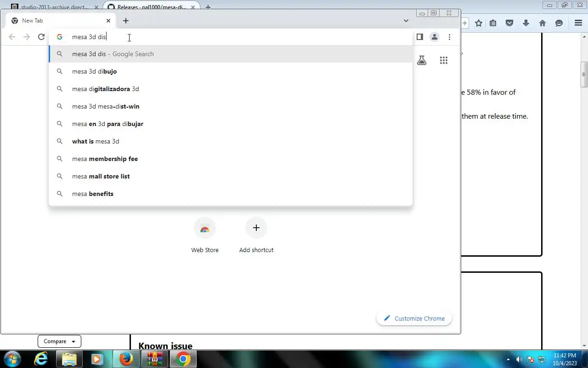Open new tab in Firefox window
588x368 pixels.
(x=208, y=7)
